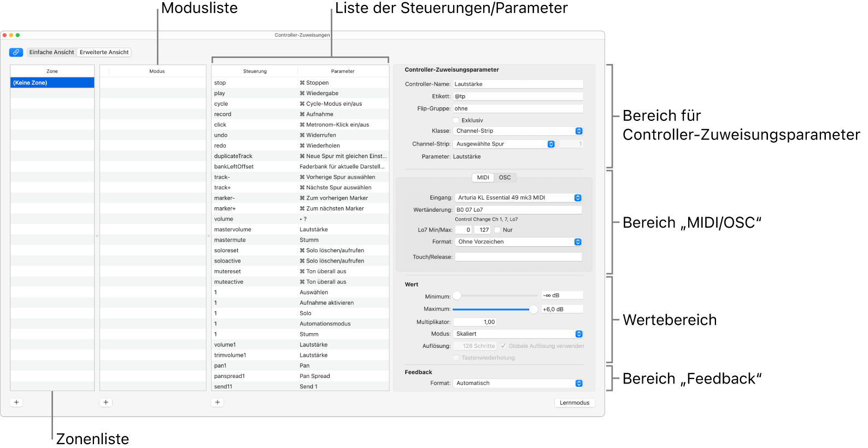Open the Klasse Channel-Strip dropdown

(x=518, y=131)
